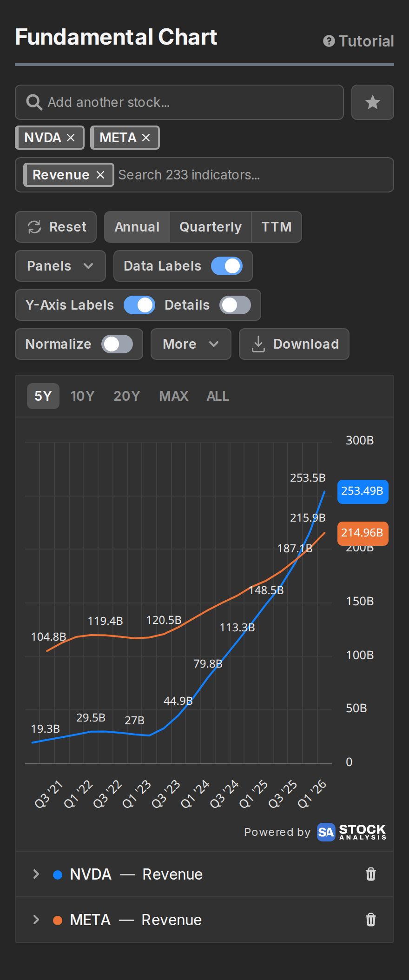The image size is (409, 980).
Task: Delete the META Revenue series trash icon
Action: point(371,920)
